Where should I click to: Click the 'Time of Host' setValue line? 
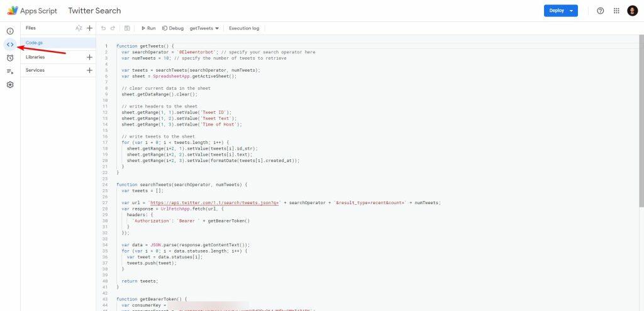[182, 124]
